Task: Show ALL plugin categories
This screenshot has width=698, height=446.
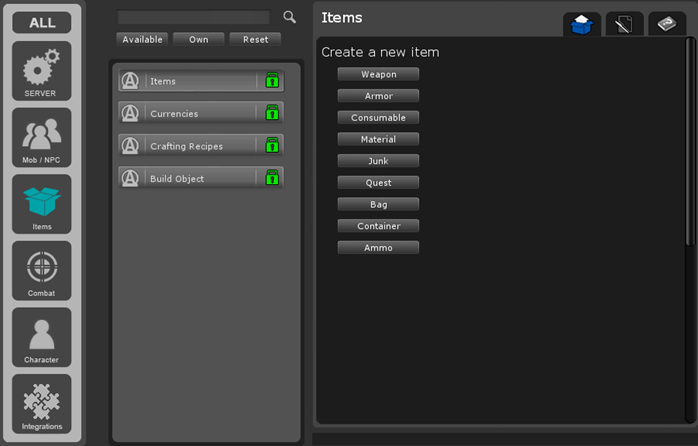Action: [x=41, y=22]
